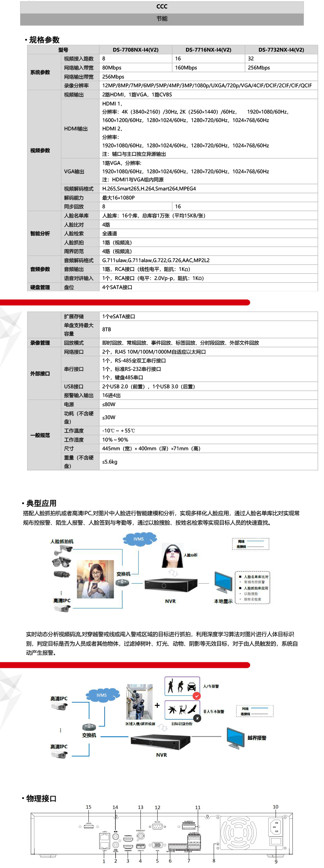Click the lower 高清IPC camera in intrusion diagram
This screenshot has height=868, width=324.
59,754
